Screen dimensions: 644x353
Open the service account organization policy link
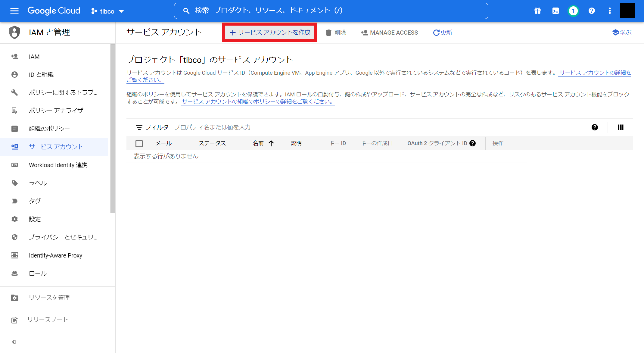[x=258, y=102]
